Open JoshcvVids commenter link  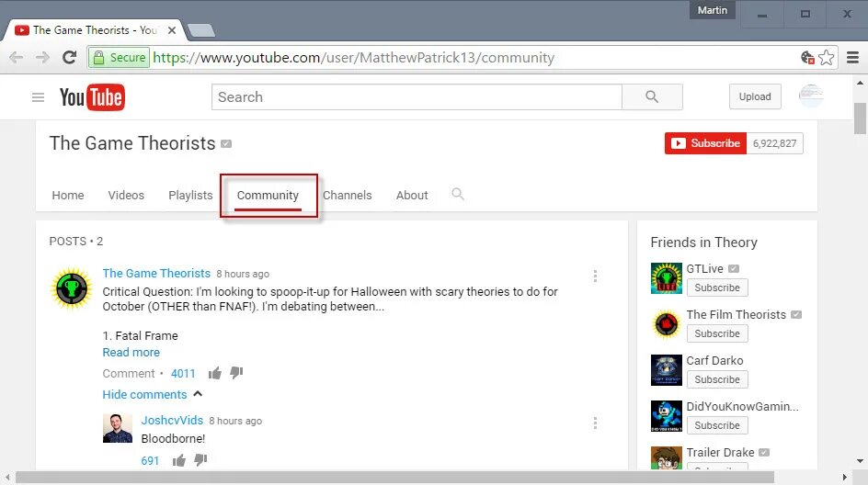pos(172,421)
